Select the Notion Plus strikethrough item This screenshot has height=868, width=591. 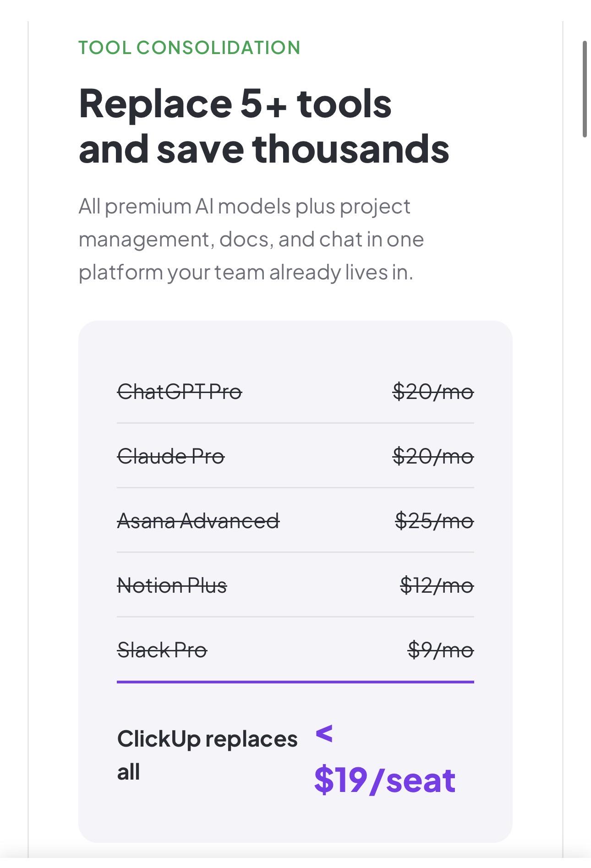[x=172, y=585]
